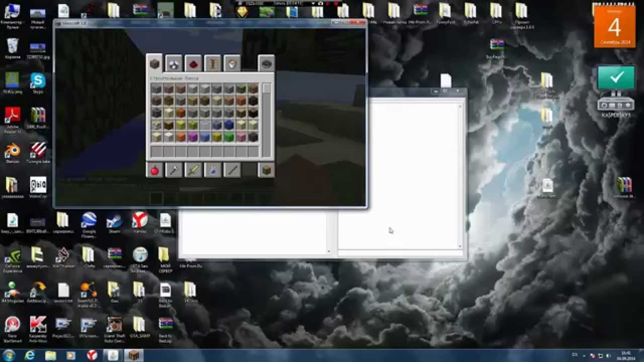Click the white window's left pane scroll-down arrow

pyautogui.click(x=330, y=251)
